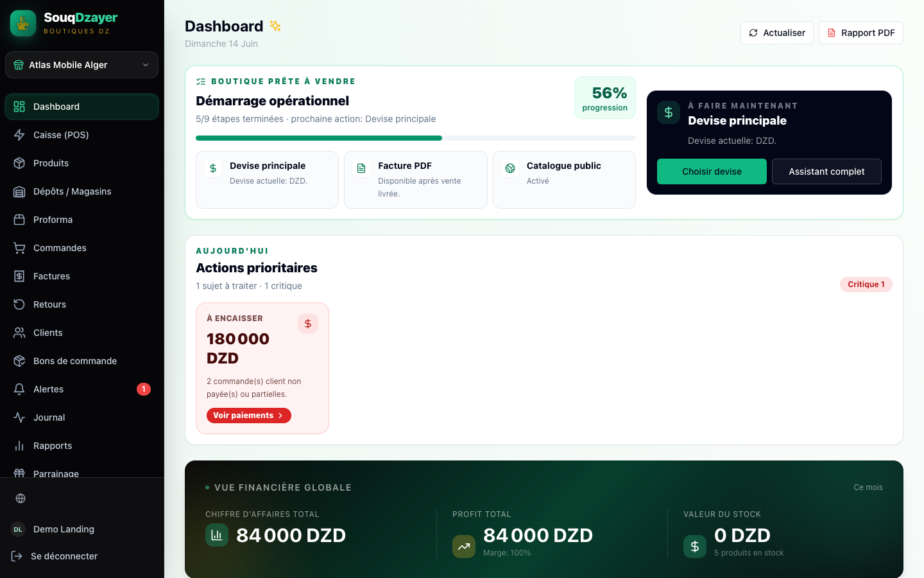Click the Choisir devise button
The width and height of the screenshot is (924, 578).
[712, 171]
